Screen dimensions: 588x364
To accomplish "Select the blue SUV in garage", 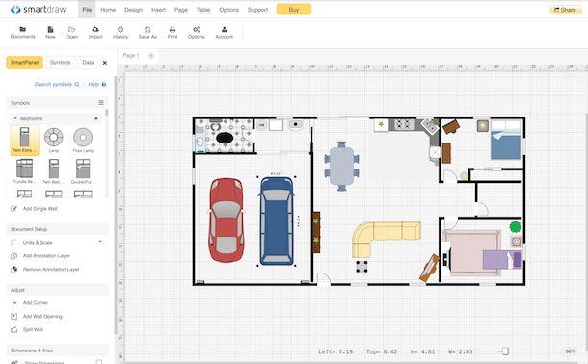I will click(x=277, y=221).
